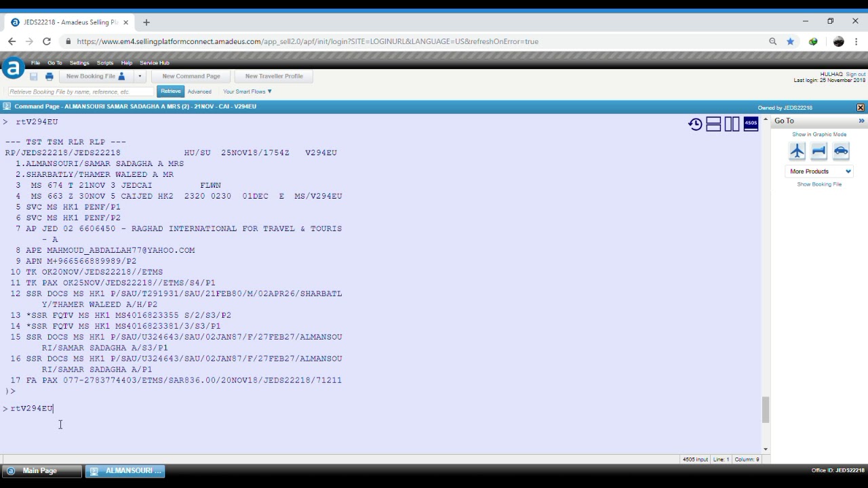Screen dimensions: 868x488
Task: Open Chrome profile avatar
Action: pyautogui.click(x=839, y=41)
